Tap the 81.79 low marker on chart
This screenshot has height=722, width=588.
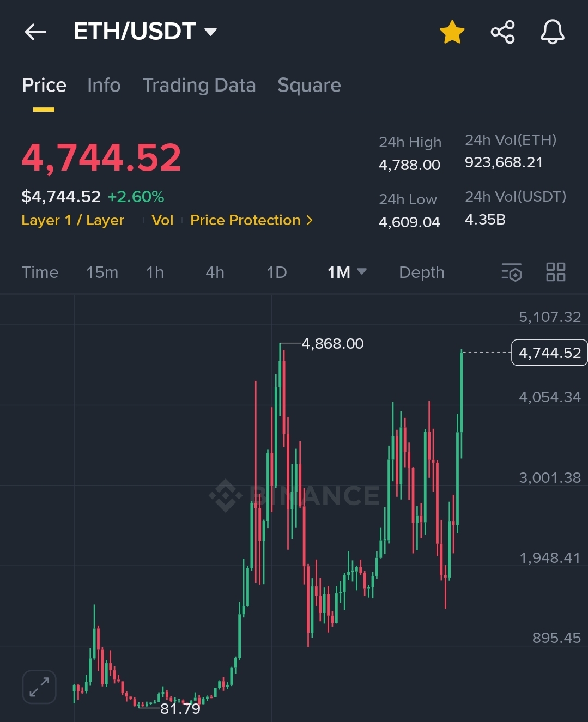[x=180, y=708]
